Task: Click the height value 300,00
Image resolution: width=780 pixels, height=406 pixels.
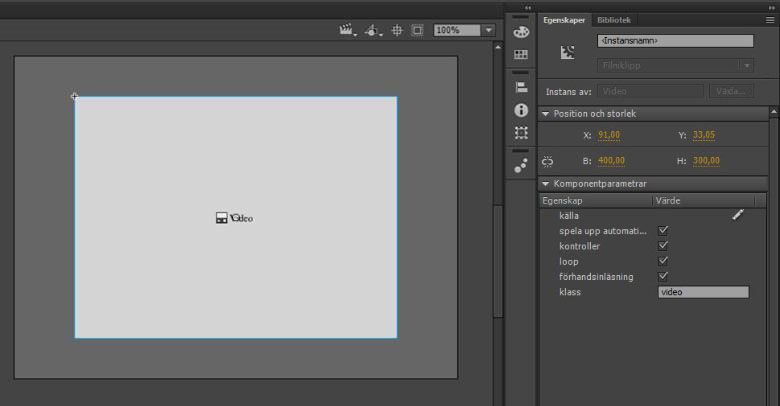Action: click(x=706, y=161)
